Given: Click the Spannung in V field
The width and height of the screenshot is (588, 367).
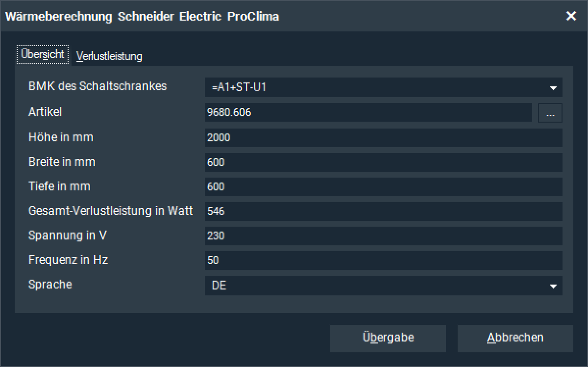Looking at the screenshot, I should (x=383, y=236).
